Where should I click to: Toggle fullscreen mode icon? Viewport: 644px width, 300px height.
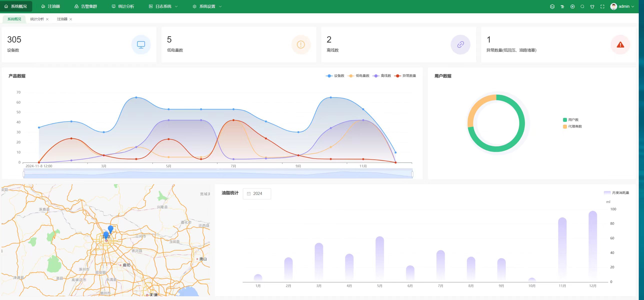tap(602, 7)
